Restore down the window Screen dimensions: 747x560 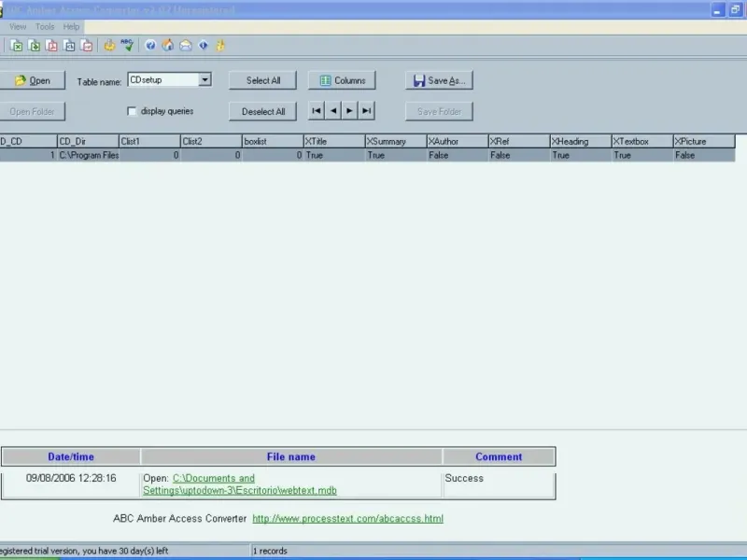pyautogui.click(x=735, y=10)
